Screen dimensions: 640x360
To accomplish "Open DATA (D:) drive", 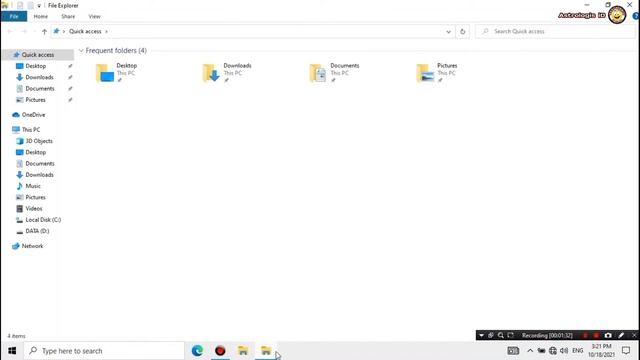I will (37, 231).
